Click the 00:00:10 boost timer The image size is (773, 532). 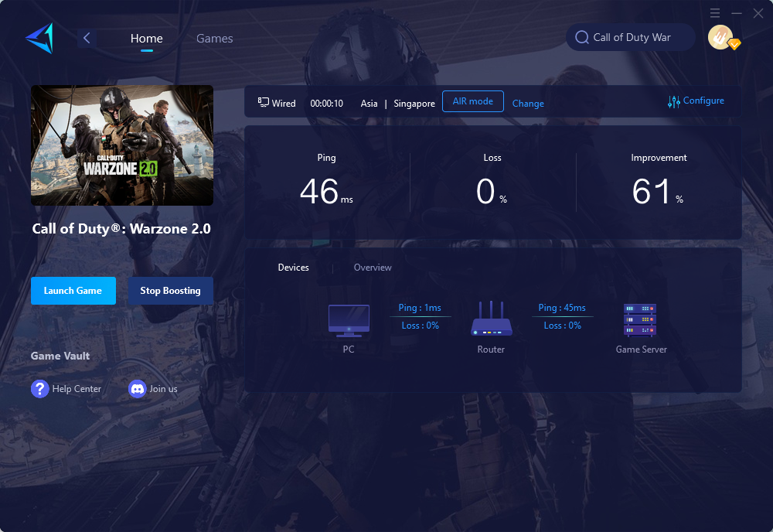point(326,104)
